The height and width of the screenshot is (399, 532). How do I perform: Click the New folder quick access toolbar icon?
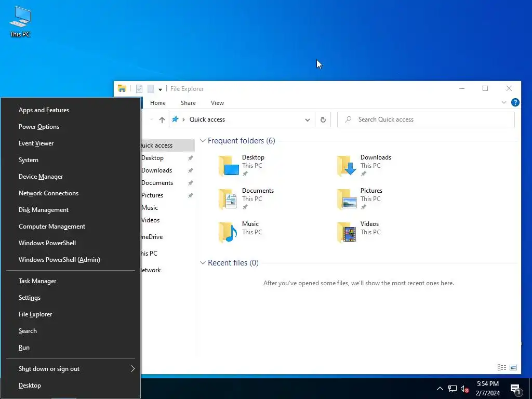151,88
